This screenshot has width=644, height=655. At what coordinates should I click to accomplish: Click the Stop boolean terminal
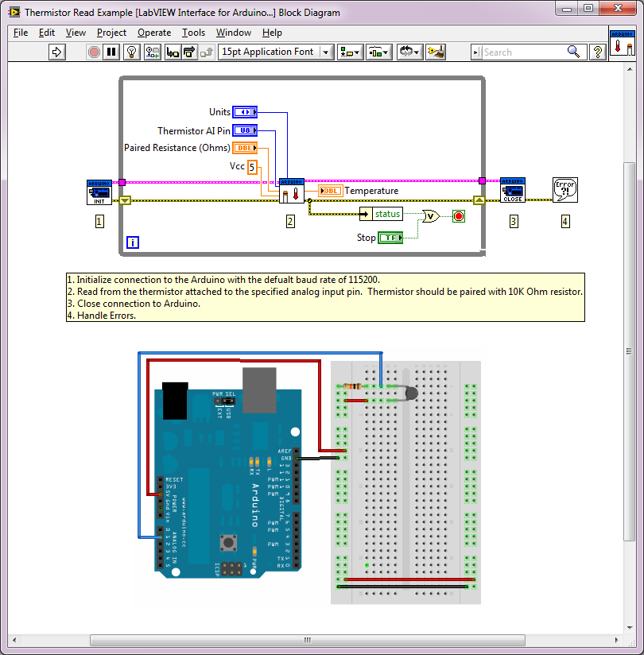point(390,238)
